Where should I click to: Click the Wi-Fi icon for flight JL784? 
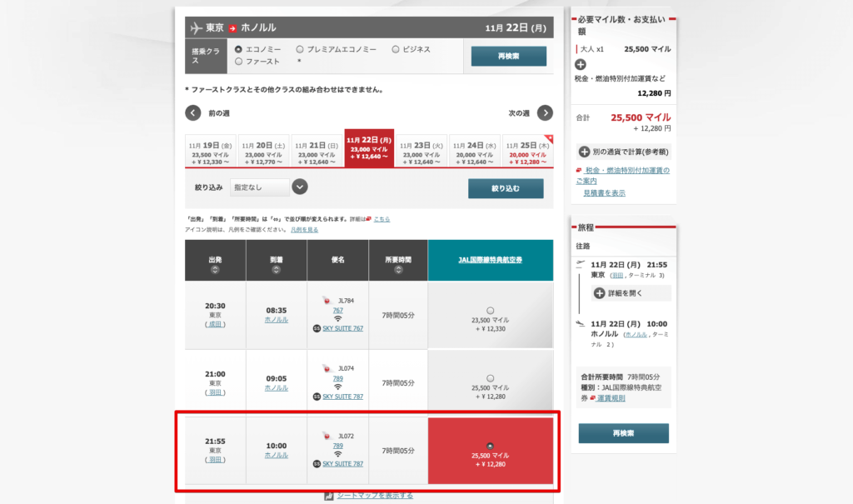338,319
